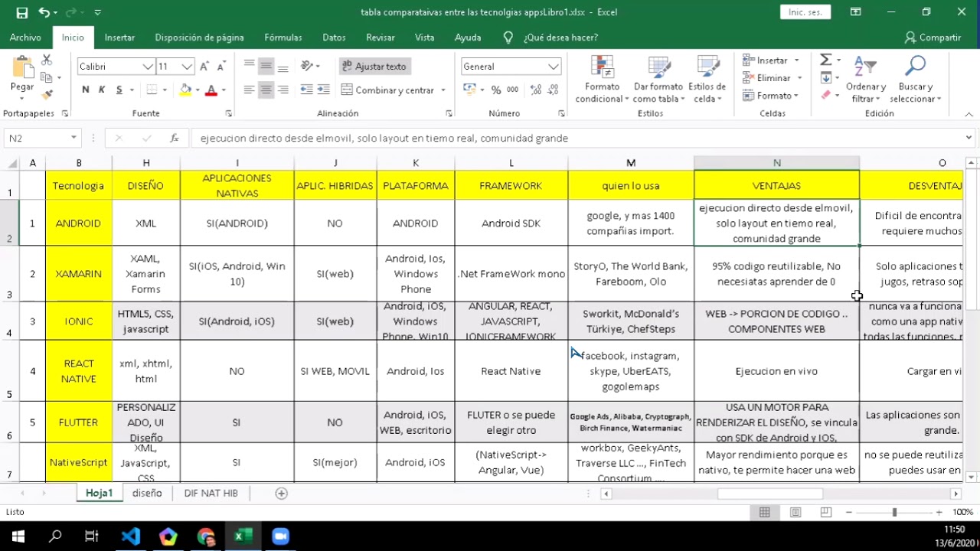Viewport: 980px width, 551px height.
Task: Switch to the Insertar ribbon tab
Action: [119, 37]
